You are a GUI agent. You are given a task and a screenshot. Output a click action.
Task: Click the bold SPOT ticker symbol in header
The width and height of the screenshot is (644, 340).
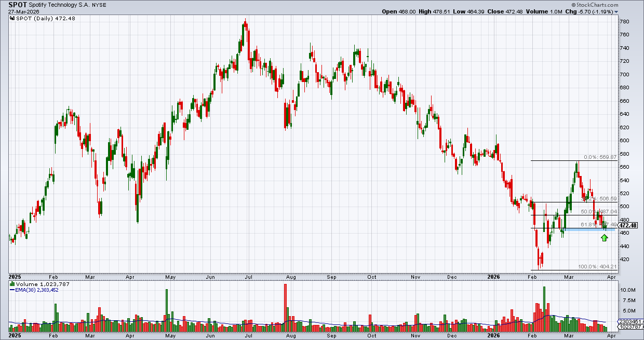18,4
